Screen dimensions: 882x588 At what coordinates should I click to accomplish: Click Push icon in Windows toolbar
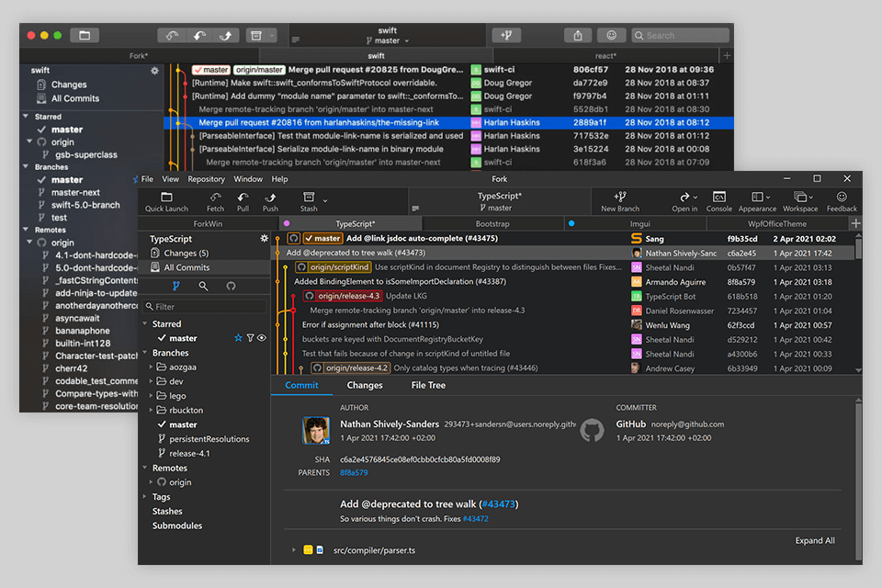click(x=270, y=197)
